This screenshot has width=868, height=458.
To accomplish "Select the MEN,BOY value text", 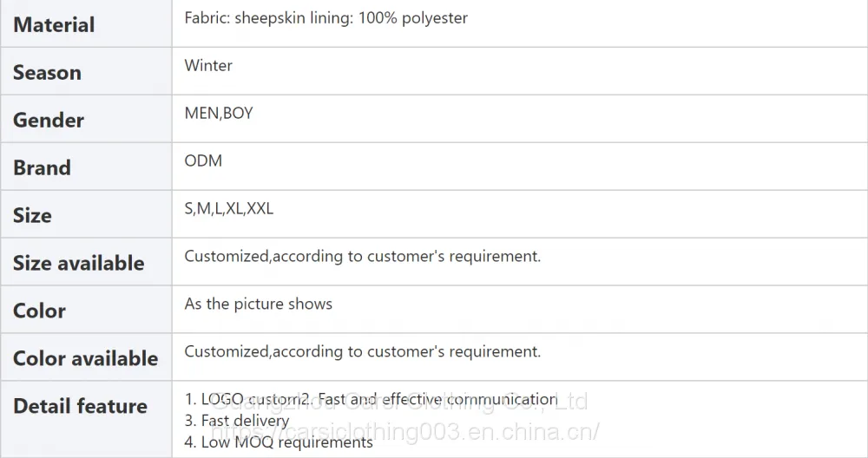I will coord(219,114).
